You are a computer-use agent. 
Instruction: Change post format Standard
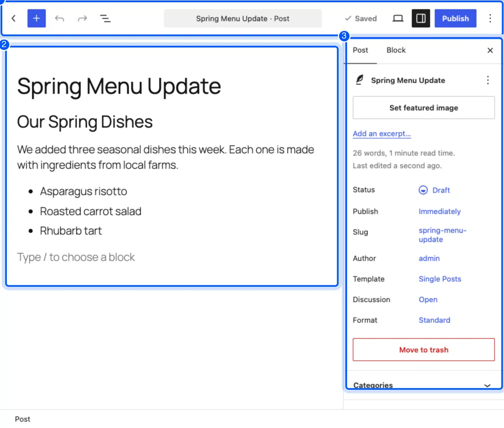coord(434,320)
